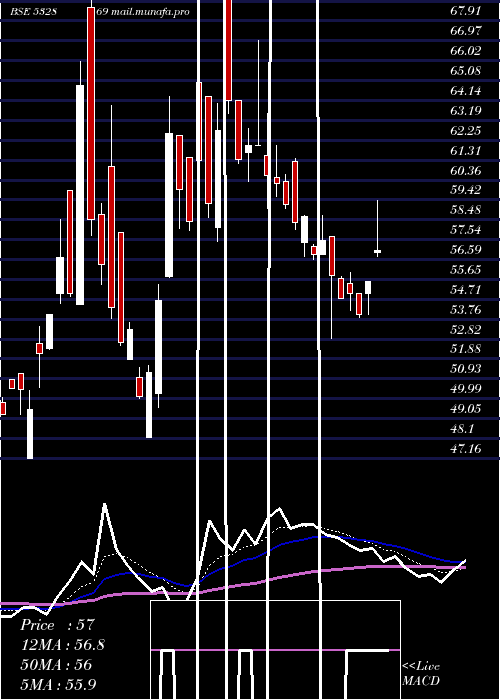Click the 60.36 axis value
Viewport: 500px width, 700px height.
tap(466, 171)
